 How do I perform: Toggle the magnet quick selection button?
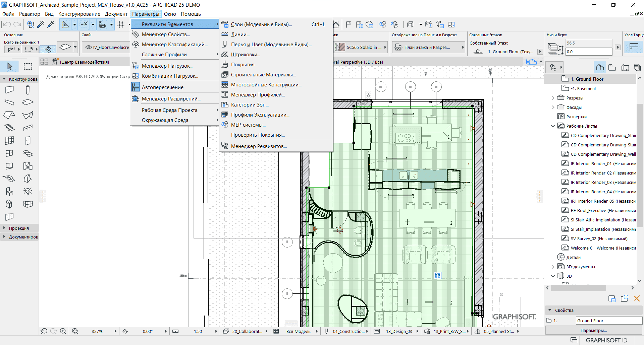[x=48, y=49]
